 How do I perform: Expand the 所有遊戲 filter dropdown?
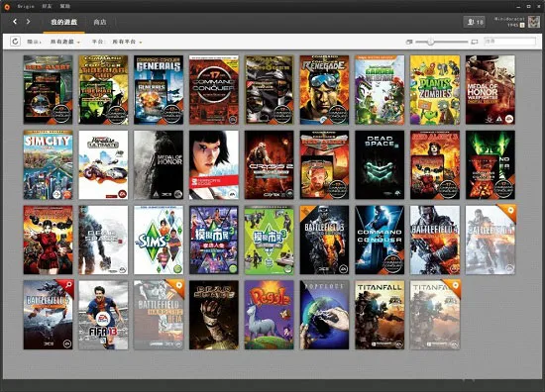point(65,42)
